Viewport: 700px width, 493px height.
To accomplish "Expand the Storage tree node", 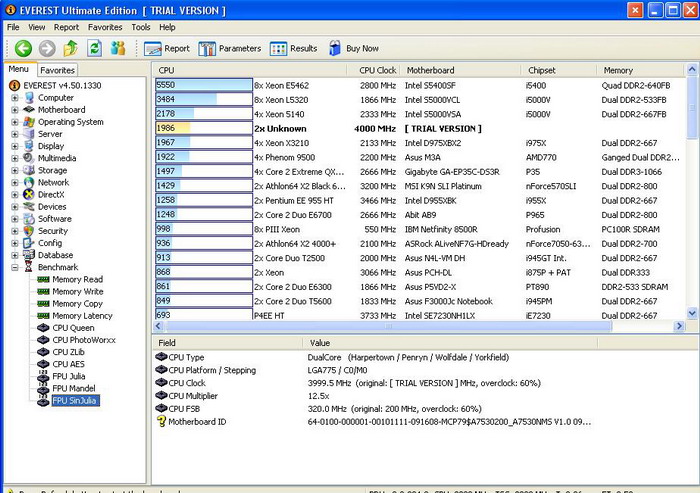I will click(x=15, y=170).
